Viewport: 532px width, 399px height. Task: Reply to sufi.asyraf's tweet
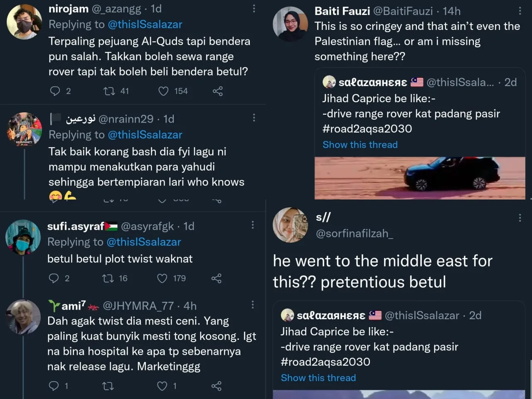tap(54, 278)
